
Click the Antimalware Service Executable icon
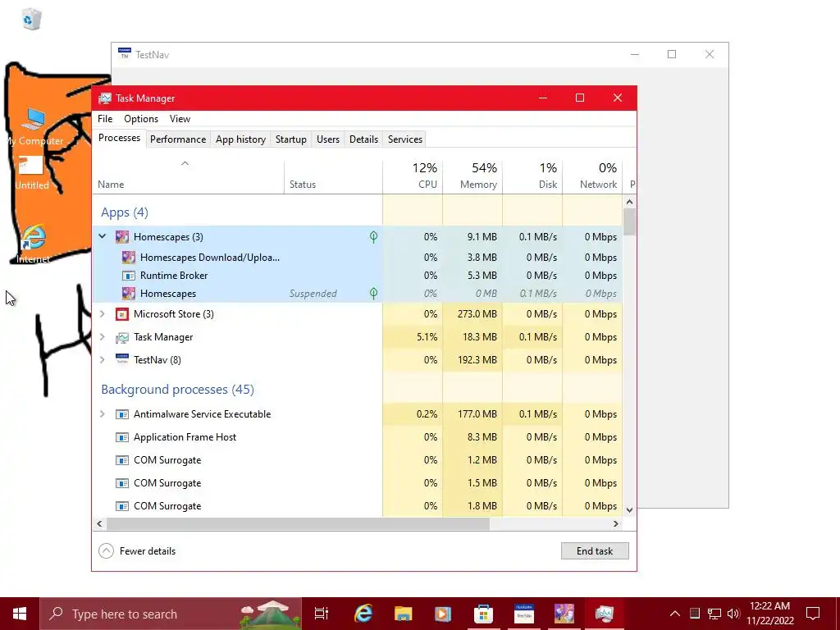pyautogui.click(x=122, y=414)
